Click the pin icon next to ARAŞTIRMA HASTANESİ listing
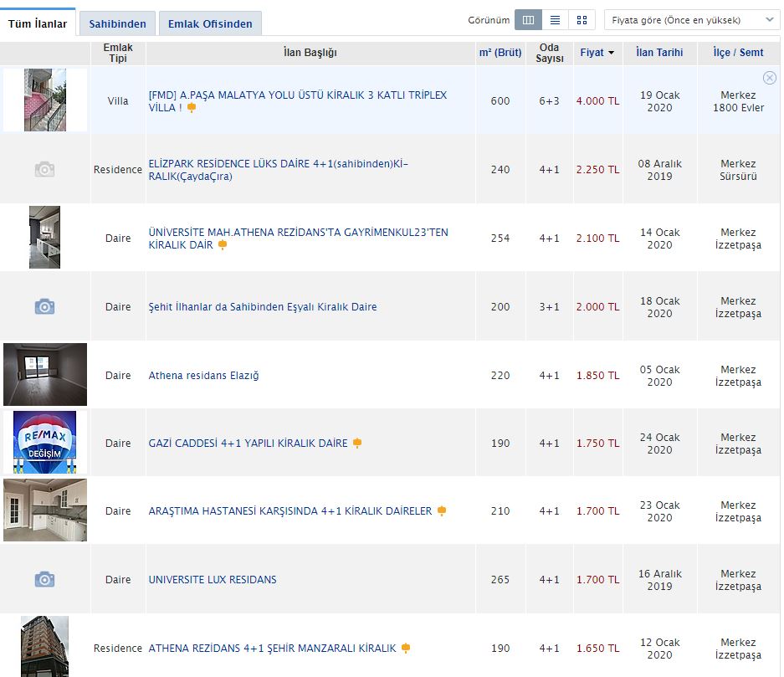The image size is (784, 677). point(442,511)
